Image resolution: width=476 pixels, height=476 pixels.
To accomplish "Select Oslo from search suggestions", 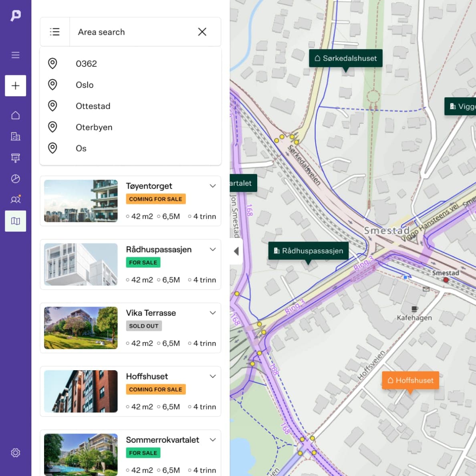I will [x=85, y=85].
